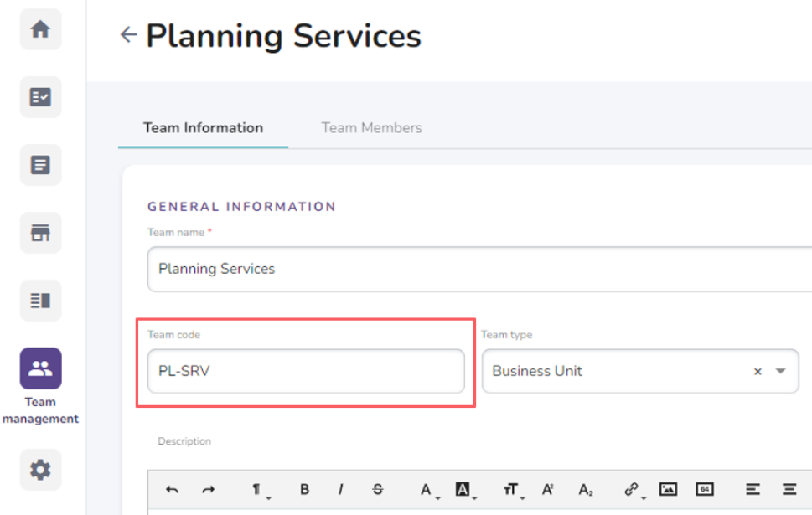Undo the last description edit

[x=173, y=490]
